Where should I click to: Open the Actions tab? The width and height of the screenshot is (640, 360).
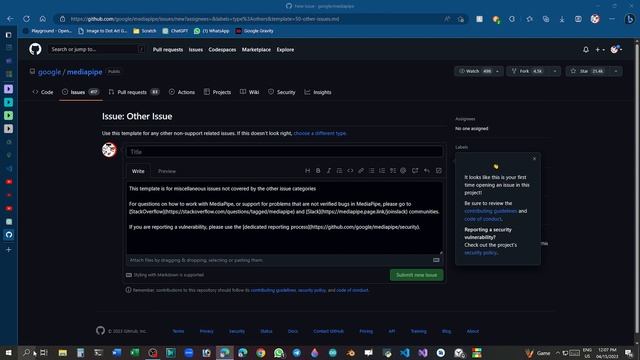pyautogui.click(x=182, y=92)
